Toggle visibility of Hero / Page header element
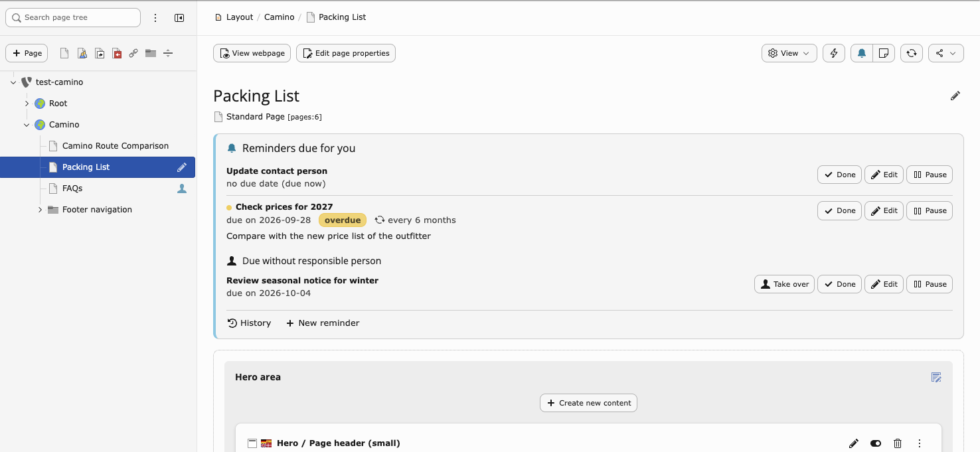 [x=876, y=443]
